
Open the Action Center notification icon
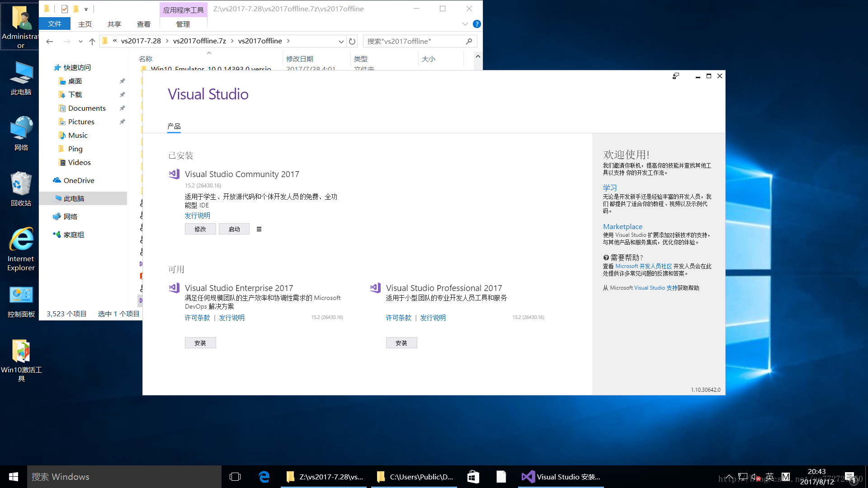[x=849, y=477]
